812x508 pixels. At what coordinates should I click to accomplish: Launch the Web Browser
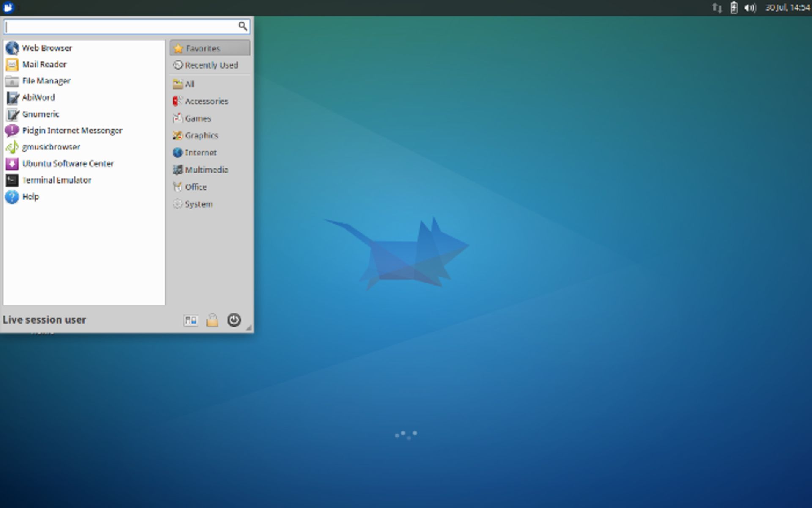point(47,48)
